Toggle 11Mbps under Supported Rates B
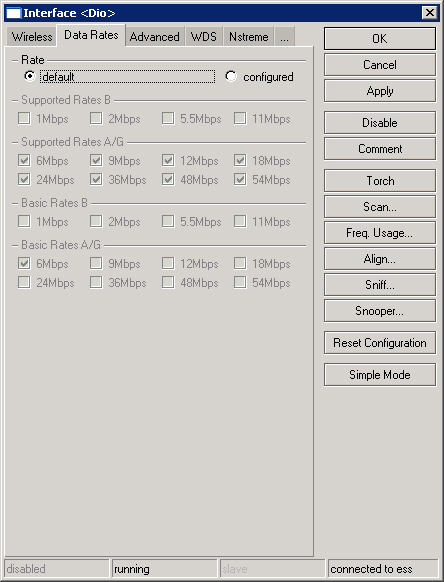The image size is (444, 582). point(240,118)
